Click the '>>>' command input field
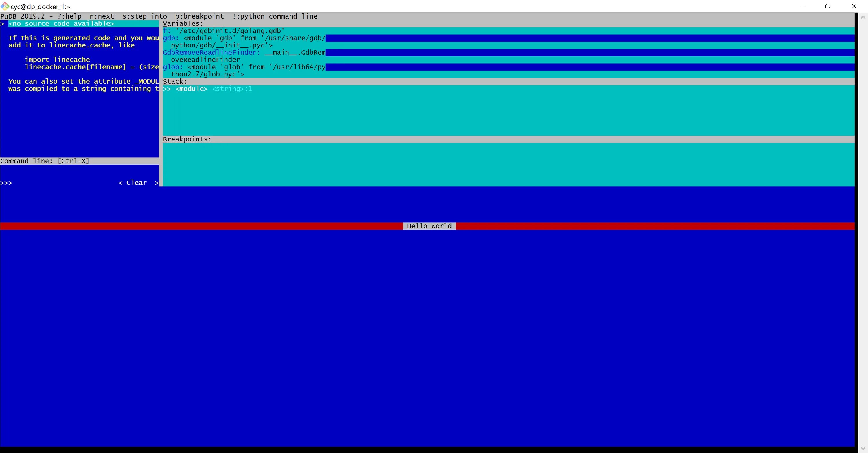Viewport: 868px width, 453px height. 57,183
